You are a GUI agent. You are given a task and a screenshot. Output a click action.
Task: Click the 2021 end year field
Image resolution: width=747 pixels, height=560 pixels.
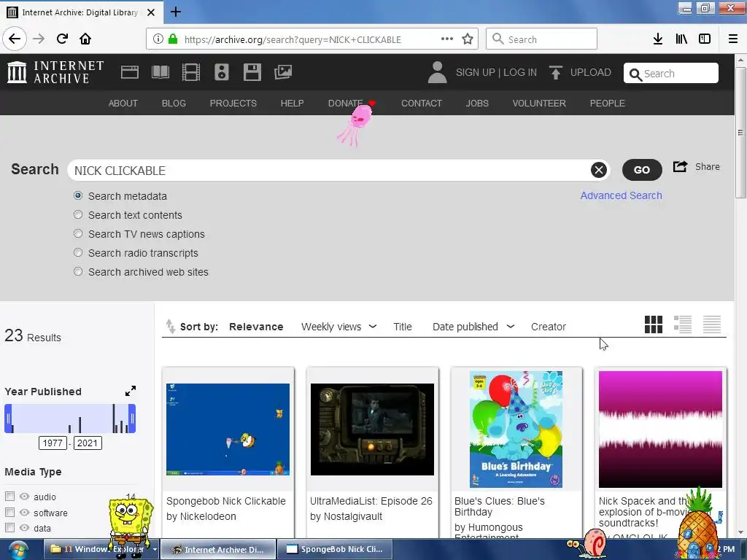point(88,443)
